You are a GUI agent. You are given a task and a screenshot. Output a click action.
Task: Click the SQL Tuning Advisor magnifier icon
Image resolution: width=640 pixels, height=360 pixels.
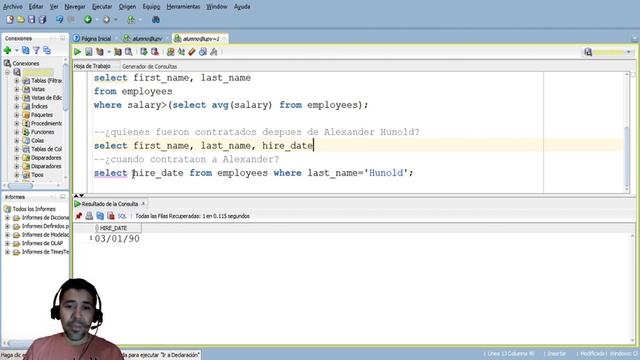[x=129, y=52]
